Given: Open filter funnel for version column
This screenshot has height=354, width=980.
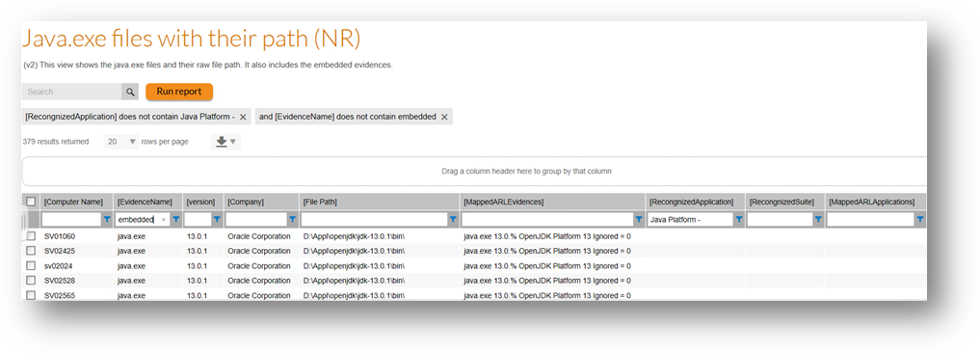Looking at the screenshot, I should click(x=217, y=220).
